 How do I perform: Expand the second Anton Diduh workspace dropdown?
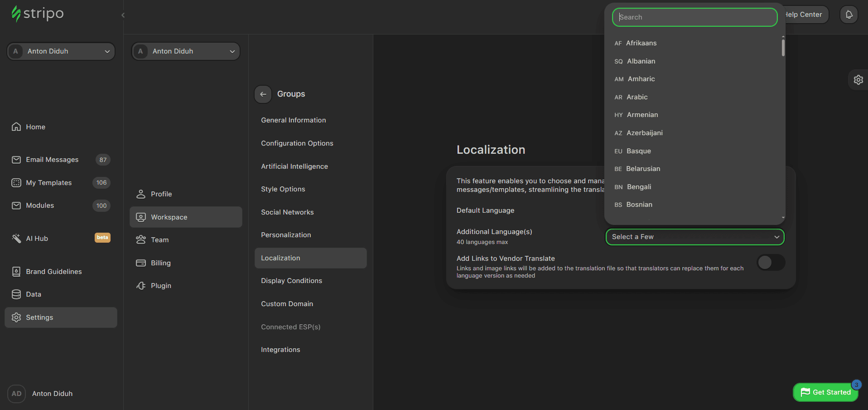click(x=186, y=51)
